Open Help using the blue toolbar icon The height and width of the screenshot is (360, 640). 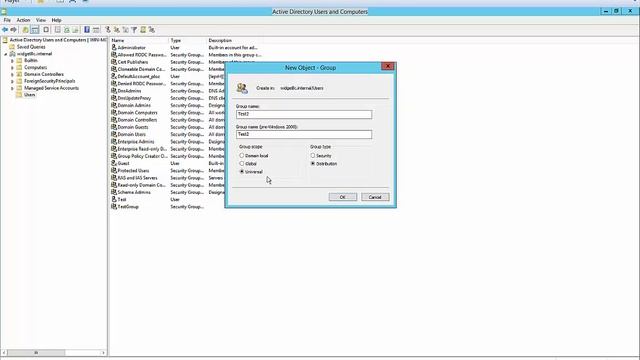[x=87, y=30]
